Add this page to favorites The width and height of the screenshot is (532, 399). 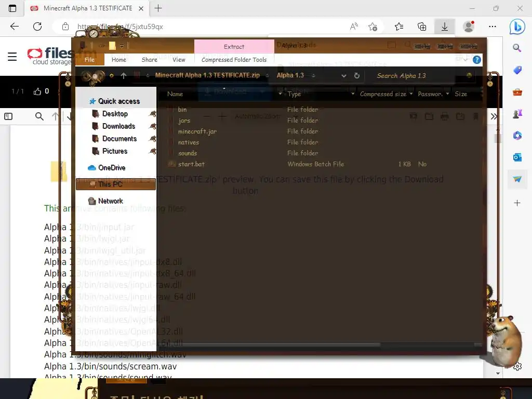point(373,26)
